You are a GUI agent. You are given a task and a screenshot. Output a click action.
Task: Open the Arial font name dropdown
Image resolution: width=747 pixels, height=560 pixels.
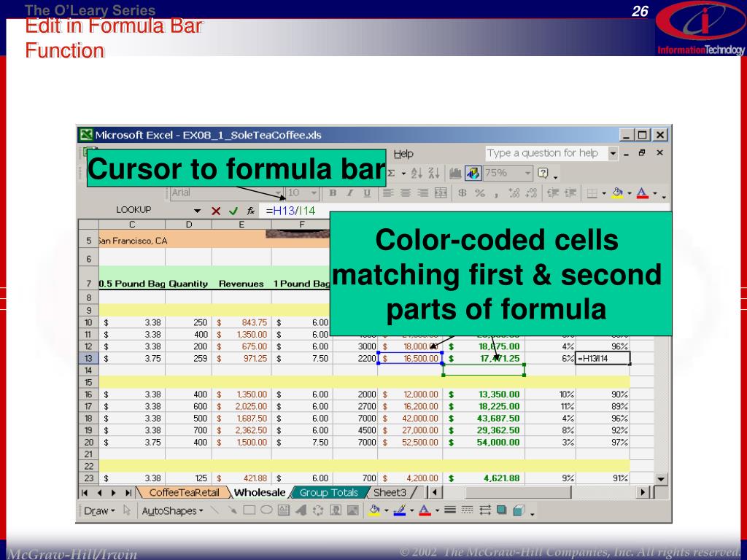[278, 192]
